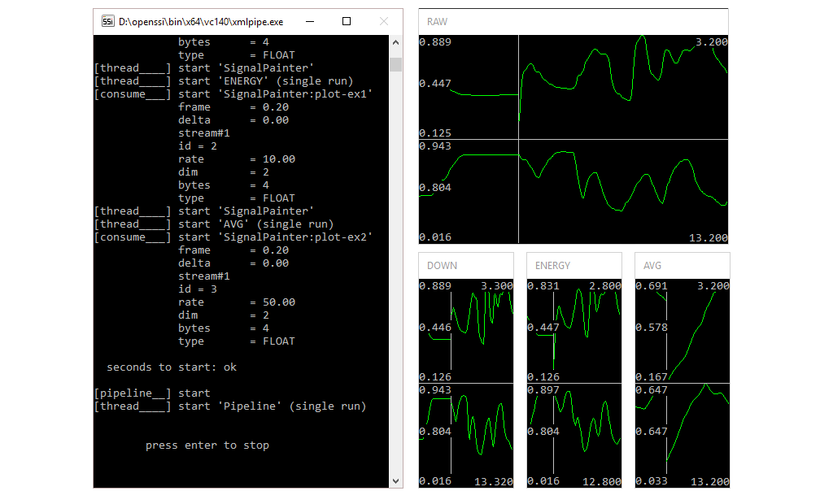The image size is (833, 504).
Task: Click the scrollbar down arrow in the console
Action: [395, 480]
